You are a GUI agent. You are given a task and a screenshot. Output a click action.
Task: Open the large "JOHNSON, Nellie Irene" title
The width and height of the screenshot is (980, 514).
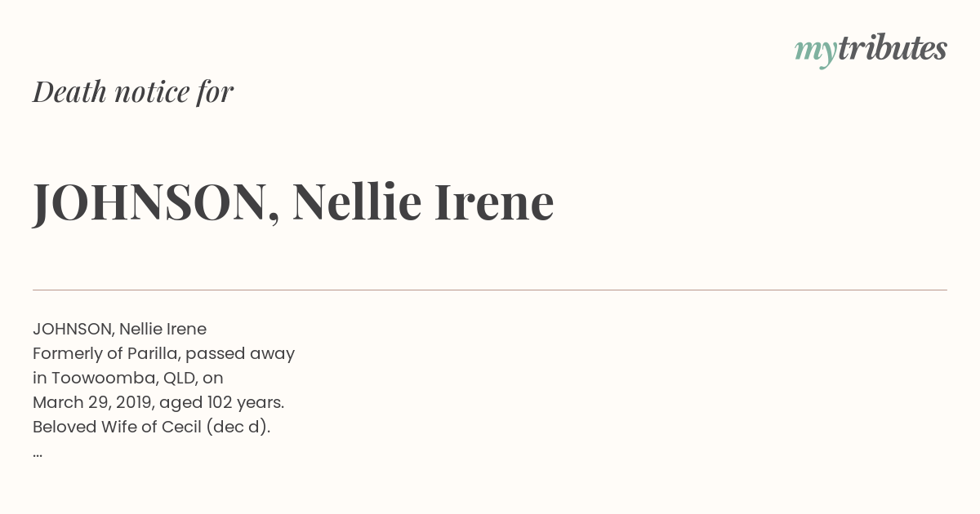coord(293,202)
